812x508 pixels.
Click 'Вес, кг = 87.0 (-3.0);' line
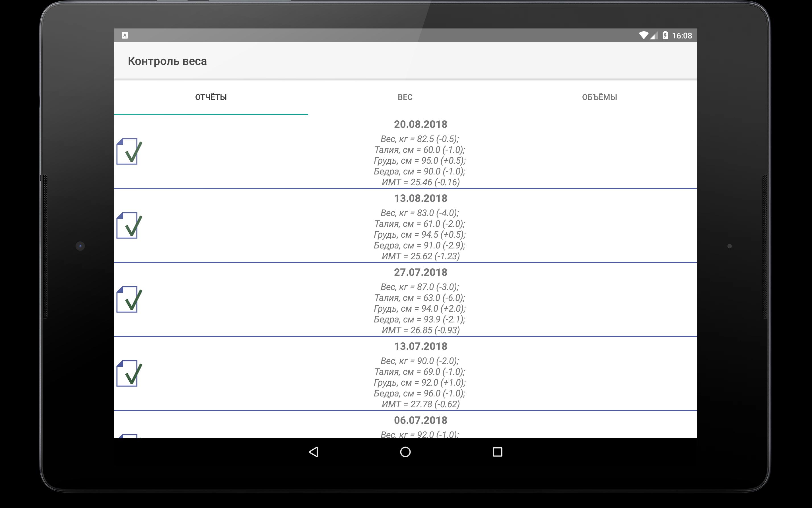click(420, 287)
